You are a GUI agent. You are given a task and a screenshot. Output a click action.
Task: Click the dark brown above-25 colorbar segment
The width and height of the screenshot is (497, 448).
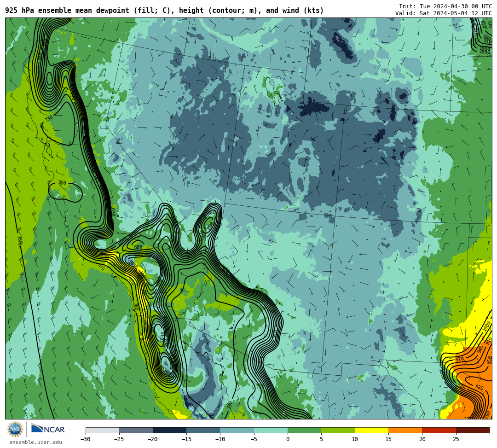[x=473, y=430]
